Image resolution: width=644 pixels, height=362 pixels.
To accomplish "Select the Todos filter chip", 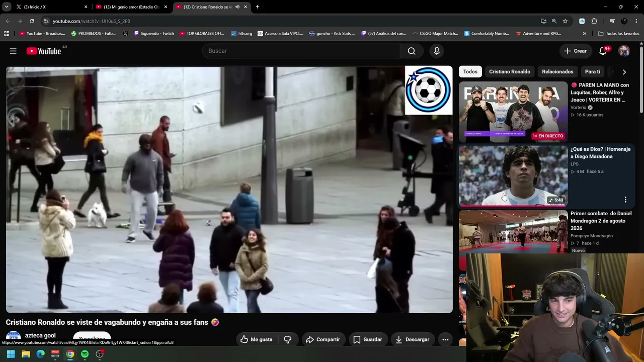I will (470, 72).
